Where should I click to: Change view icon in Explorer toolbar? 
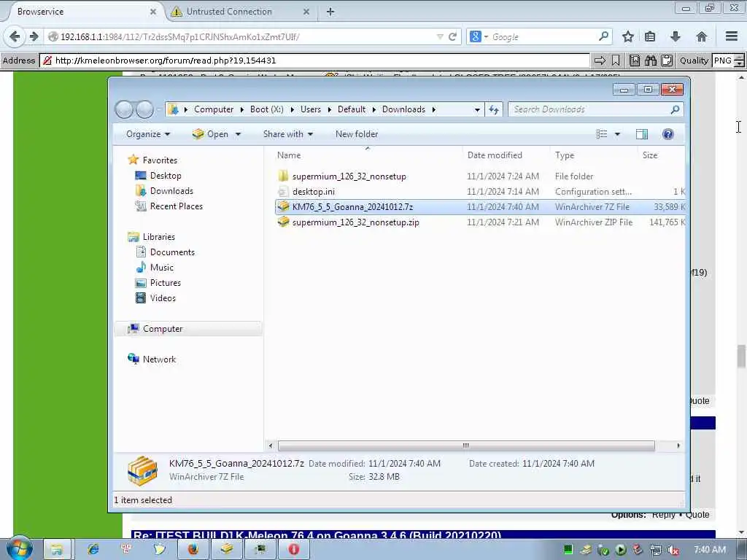602,134
